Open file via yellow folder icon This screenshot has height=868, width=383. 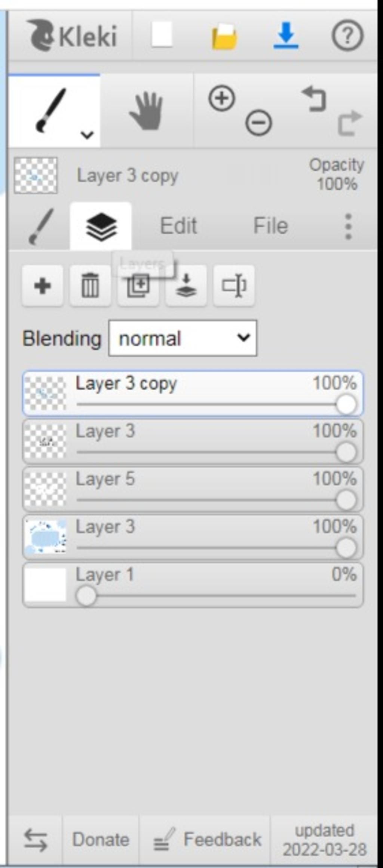224,36
